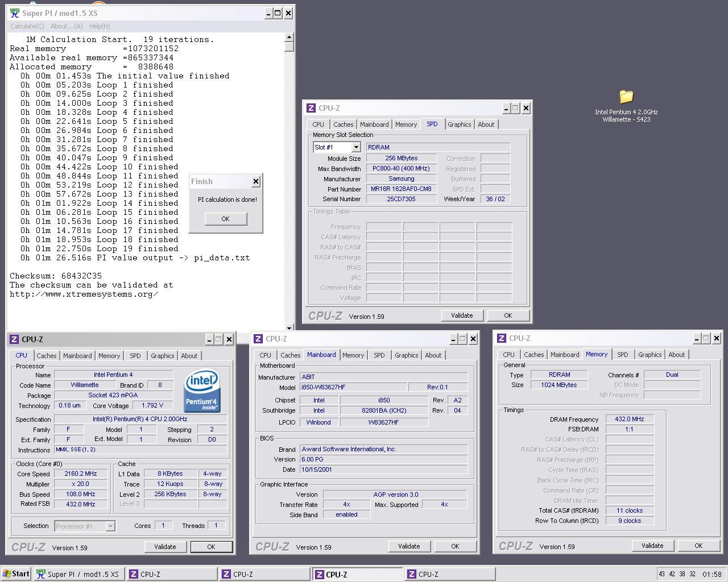
Task: Open Graphics tab in the CPU window
Action: 162,356
